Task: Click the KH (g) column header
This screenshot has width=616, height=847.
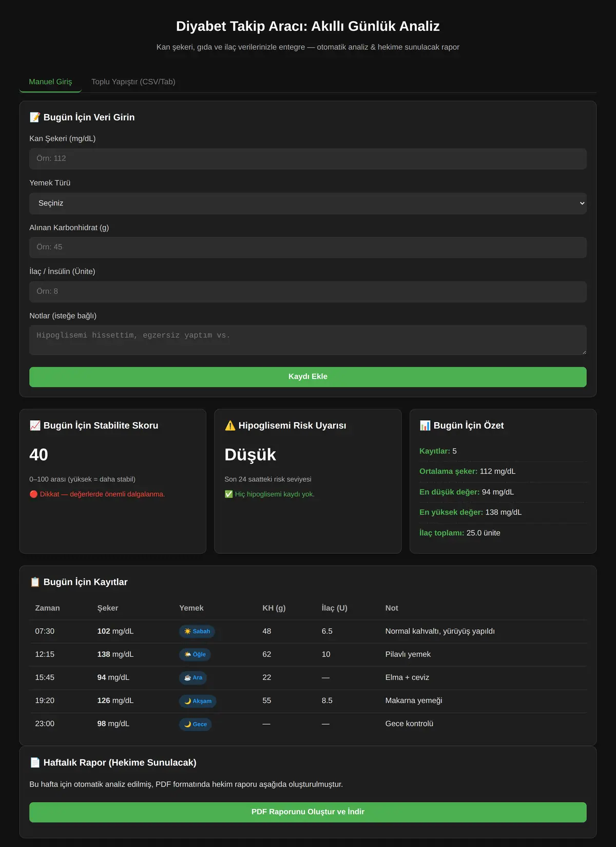Action: pyautogui.click(x=274, y=608)
